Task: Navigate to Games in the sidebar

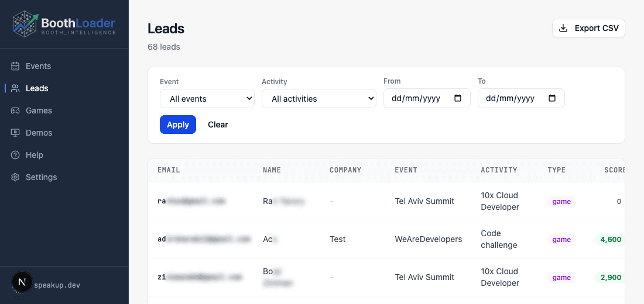Action: click(x=39, y=110)
